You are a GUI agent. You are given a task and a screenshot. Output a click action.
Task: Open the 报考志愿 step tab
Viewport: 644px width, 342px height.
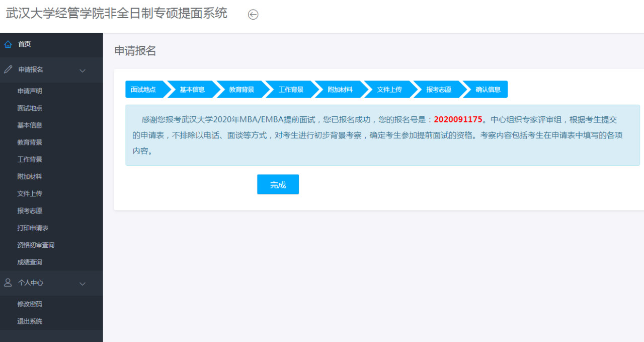[439, 90]
